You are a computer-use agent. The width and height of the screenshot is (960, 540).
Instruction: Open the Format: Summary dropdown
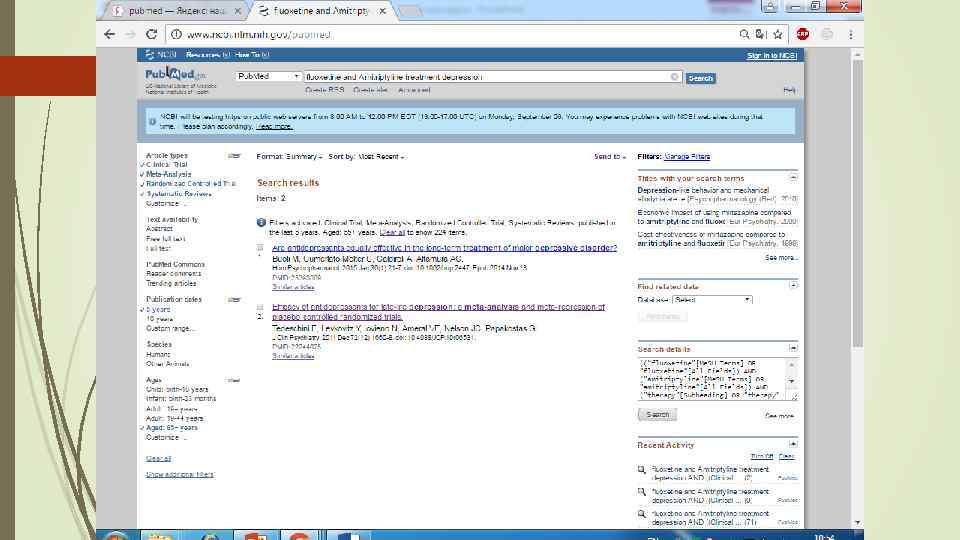click(x=289, y=157)
